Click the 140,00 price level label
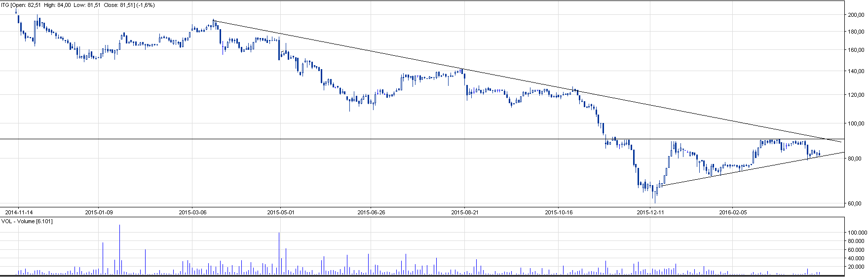The height and width of the screenshot is (277, 868). 856,71
